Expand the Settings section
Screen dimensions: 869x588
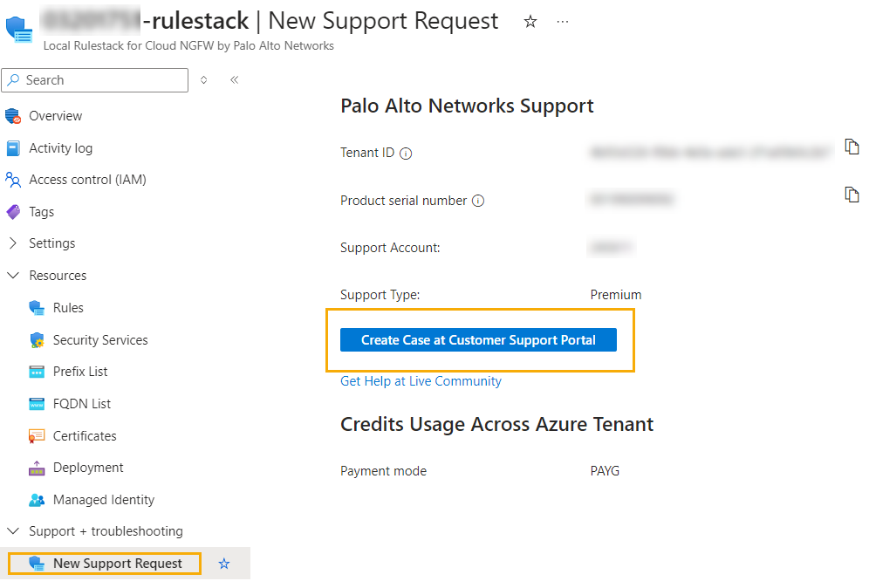point(13,243)
